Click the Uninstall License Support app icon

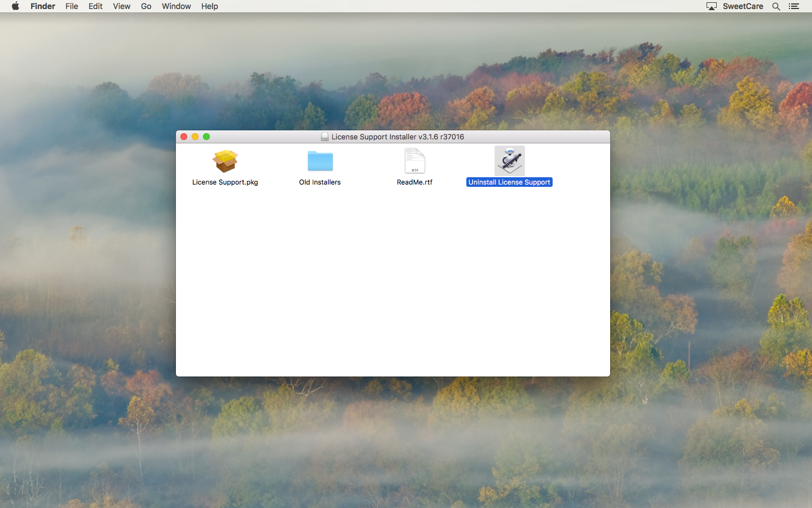coord(509,161)
